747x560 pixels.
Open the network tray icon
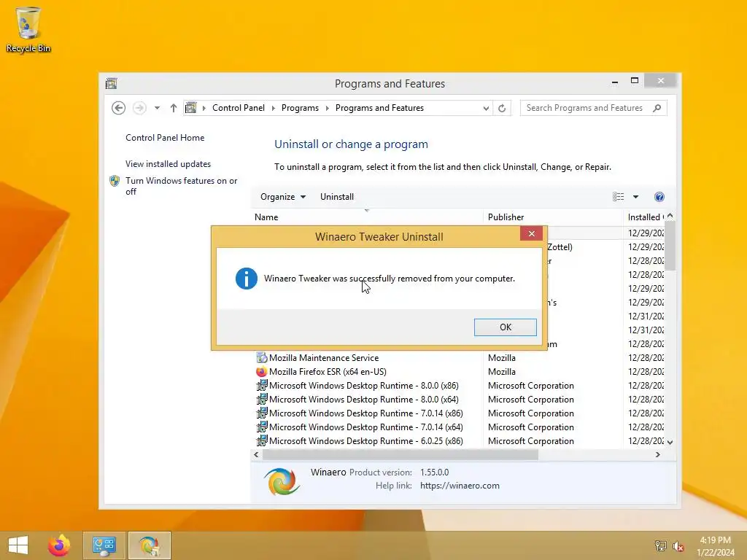[660, 546]
